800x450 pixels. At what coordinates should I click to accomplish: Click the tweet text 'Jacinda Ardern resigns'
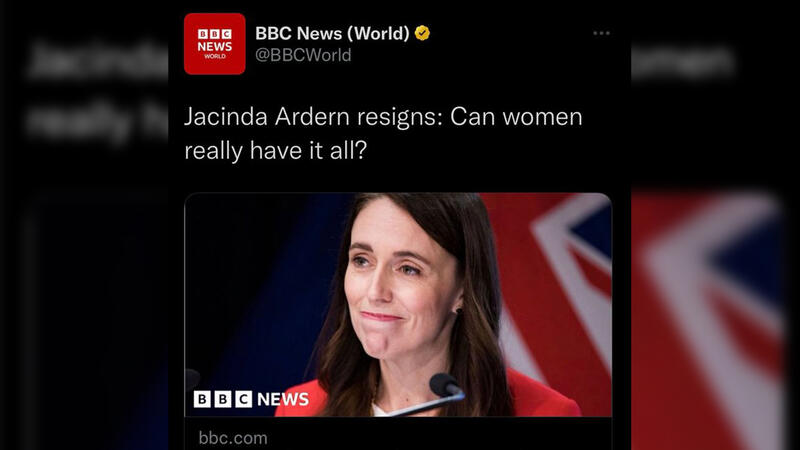coord(313,117)
